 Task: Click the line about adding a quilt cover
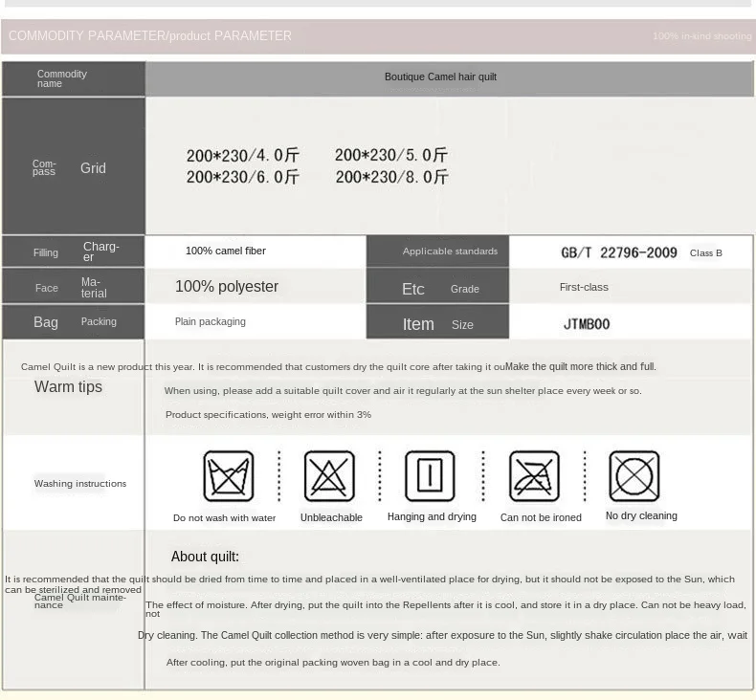(403, 391)
